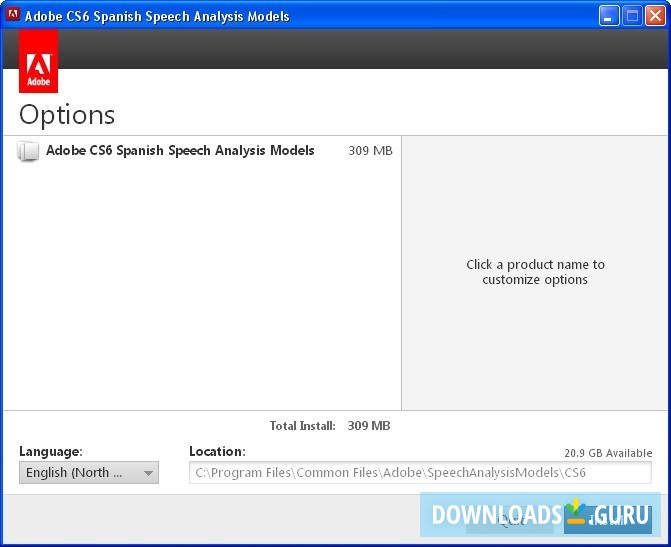The image size is (671, 547).
Task: Click the 'Click a product name to customize options' text
Action: tap(535, 272)
